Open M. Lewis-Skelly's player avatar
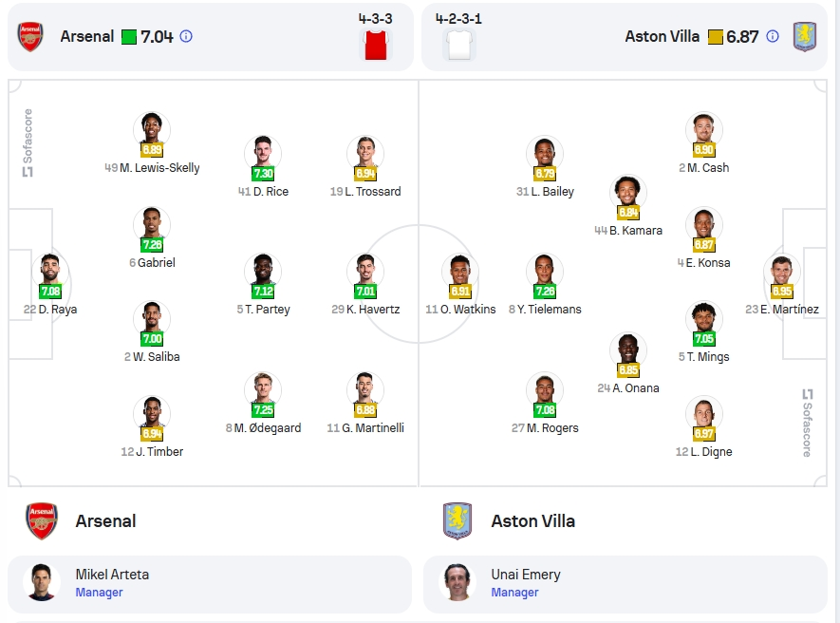The height and width of the screenshot is (623, 840). point(152,128)
